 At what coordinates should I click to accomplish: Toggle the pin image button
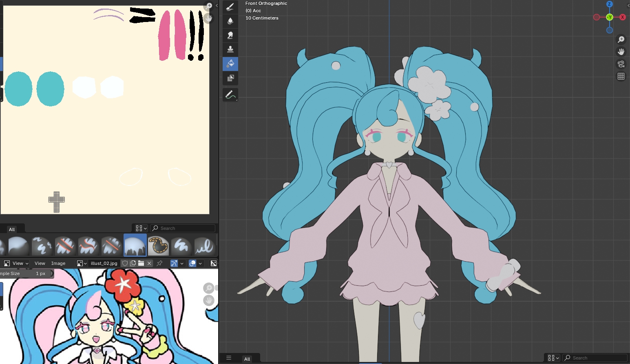coord(160,263)
